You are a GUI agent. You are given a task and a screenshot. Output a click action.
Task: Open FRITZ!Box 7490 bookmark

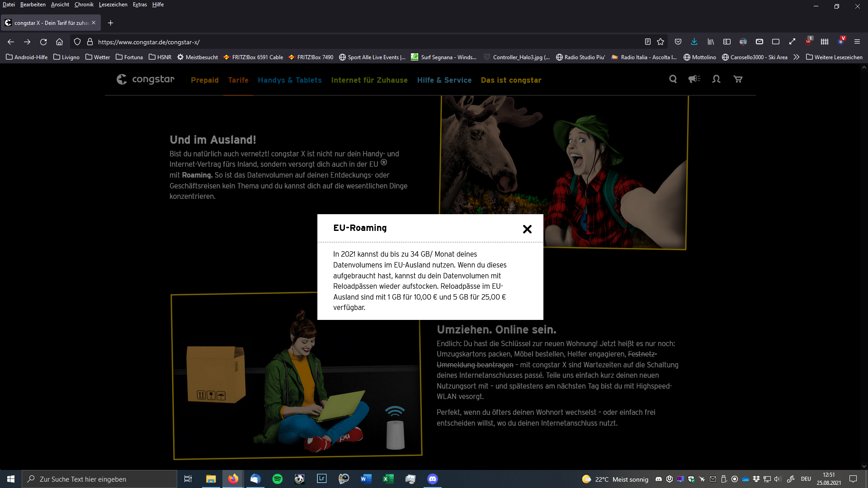click(311, 57)
